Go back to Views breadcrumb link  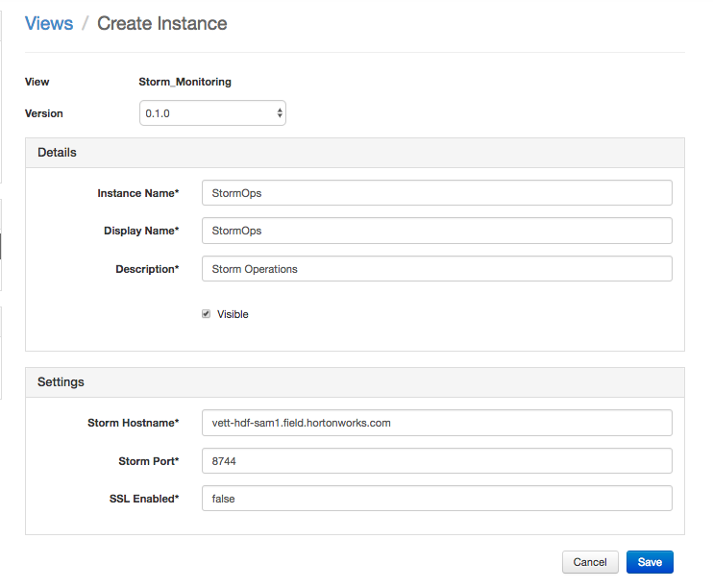49,23
